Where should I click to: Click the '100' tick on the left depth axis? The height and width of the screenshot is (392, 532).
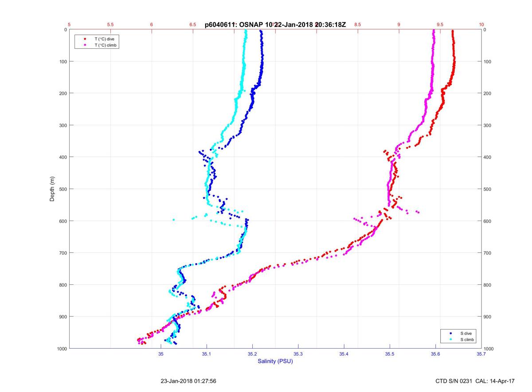click(63, 62)
